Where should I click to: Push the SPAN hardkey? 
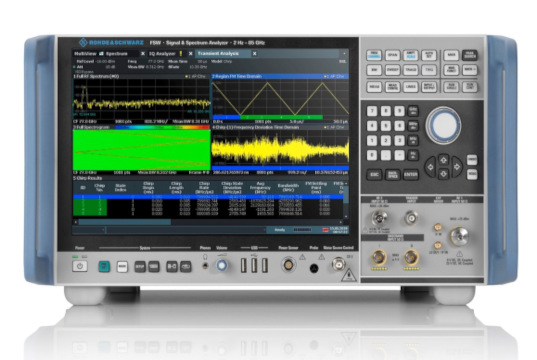tap(392, 55)
